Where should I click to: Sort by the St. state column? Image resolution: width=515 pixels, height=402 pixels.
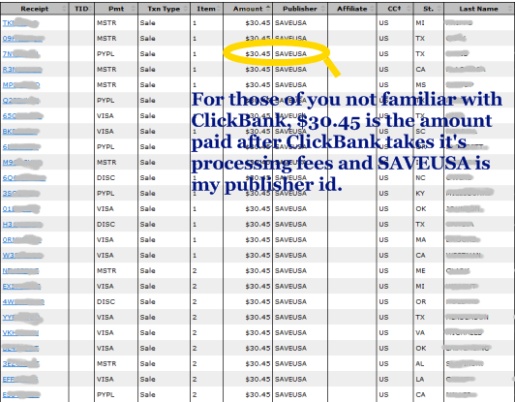pyautogui.click(x=428, y=9)
